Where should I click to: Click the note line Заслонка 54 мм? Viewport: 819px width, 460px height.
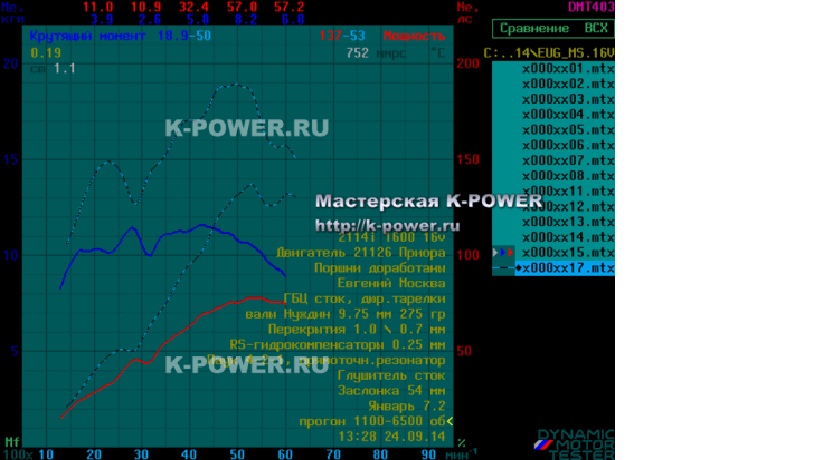point(391,391)
